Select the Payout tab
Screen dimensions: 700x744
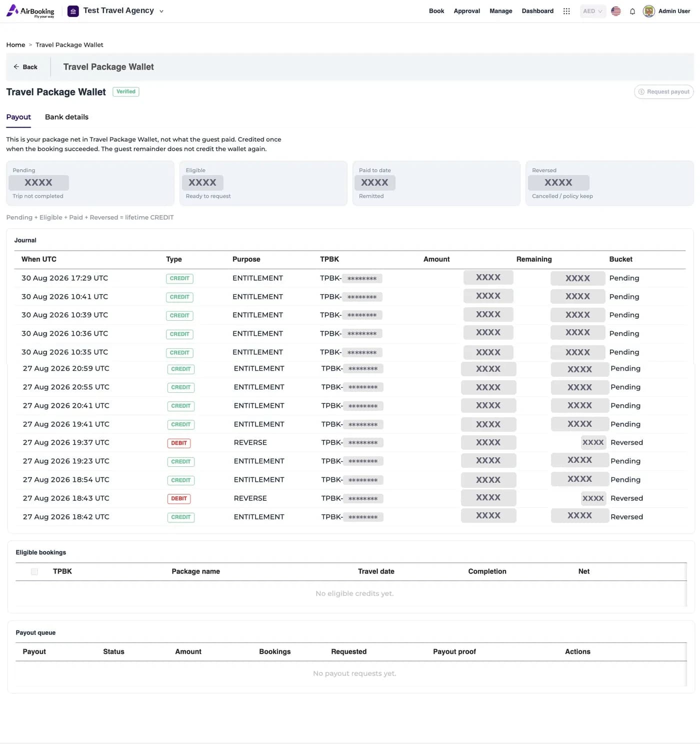point(18,117)
